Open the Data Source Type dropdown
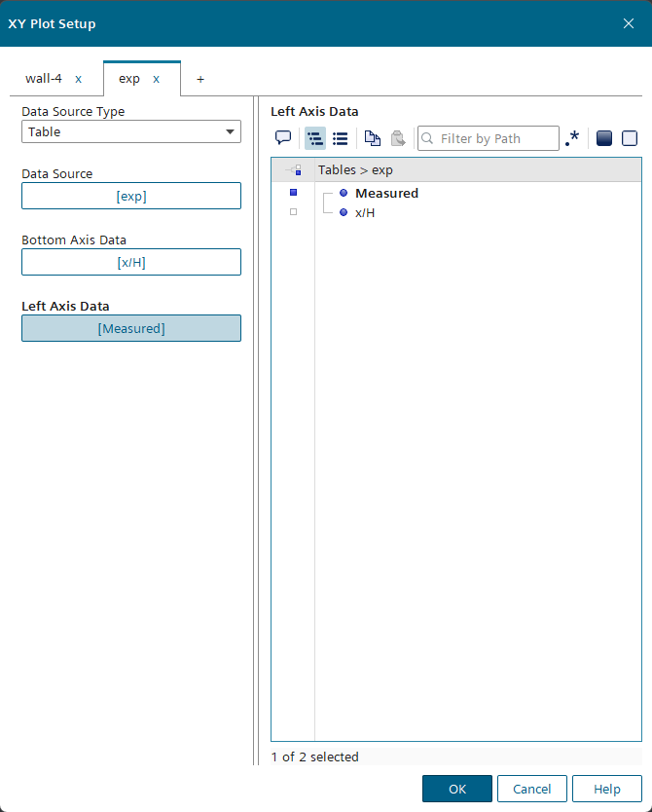 pos(131,131)
